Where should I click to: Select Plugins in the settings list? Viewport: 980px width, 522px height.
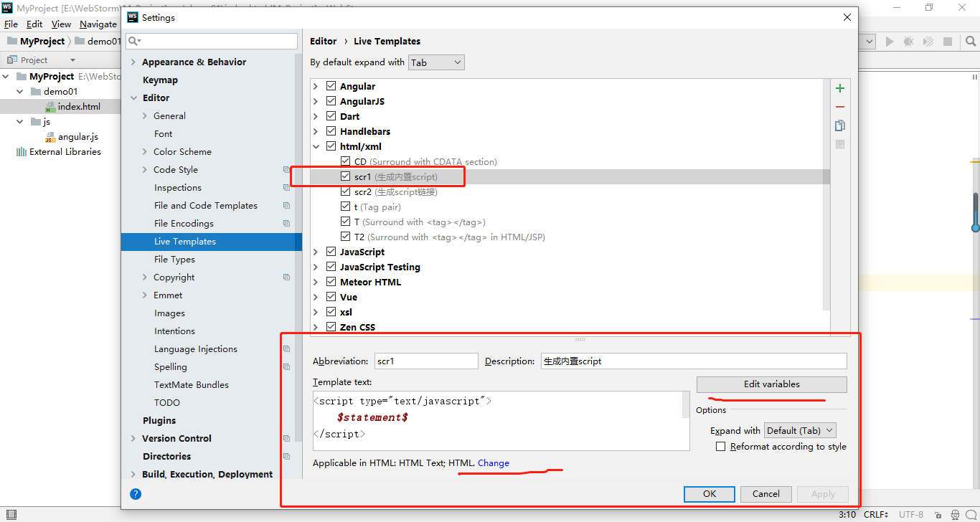[159, 421]
